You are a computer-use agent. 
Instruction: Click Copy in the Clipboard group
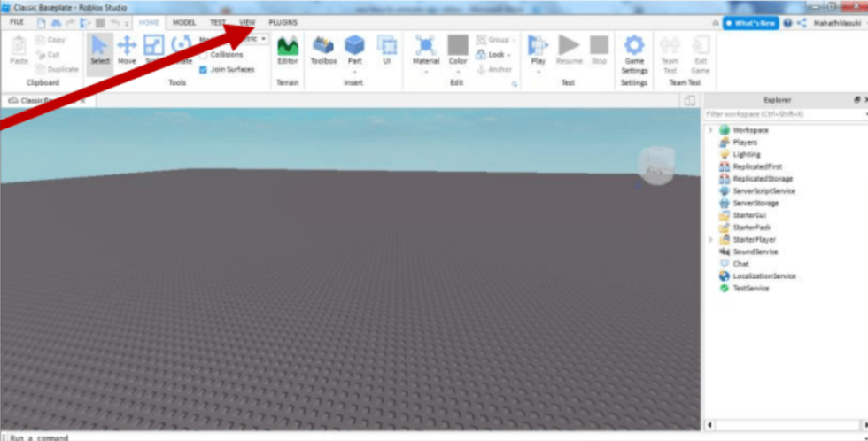click(50, 40)
